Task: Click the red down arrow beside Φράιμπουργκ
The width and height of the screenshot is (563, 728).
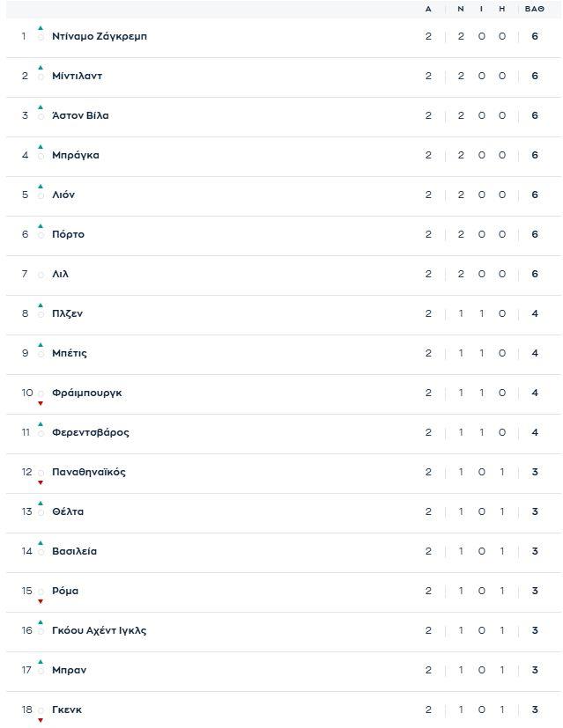Action: point(41,403)
